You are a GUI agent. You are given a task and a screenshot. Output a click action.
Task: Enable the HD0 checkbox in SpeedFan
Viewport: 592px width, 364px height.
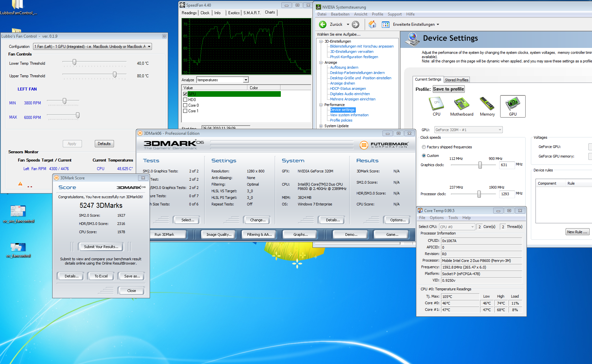[185, 100]
